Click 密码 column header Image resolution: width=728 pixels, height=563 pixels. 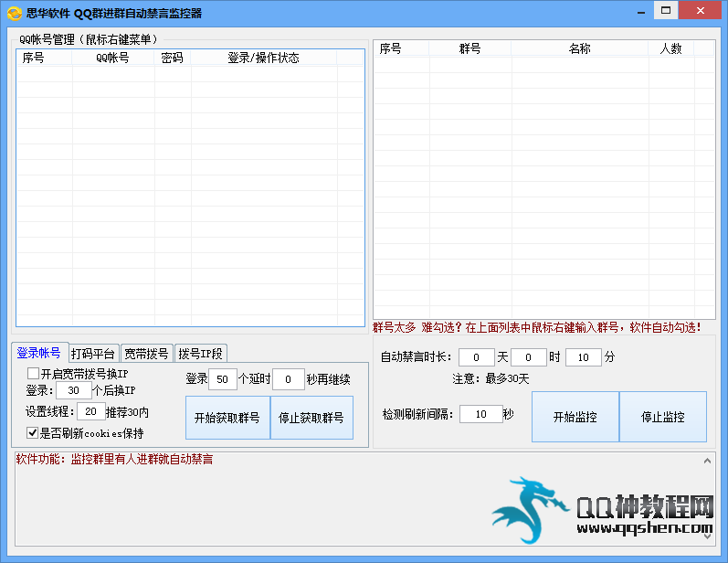pyautogui.click(x=173, y=58)
